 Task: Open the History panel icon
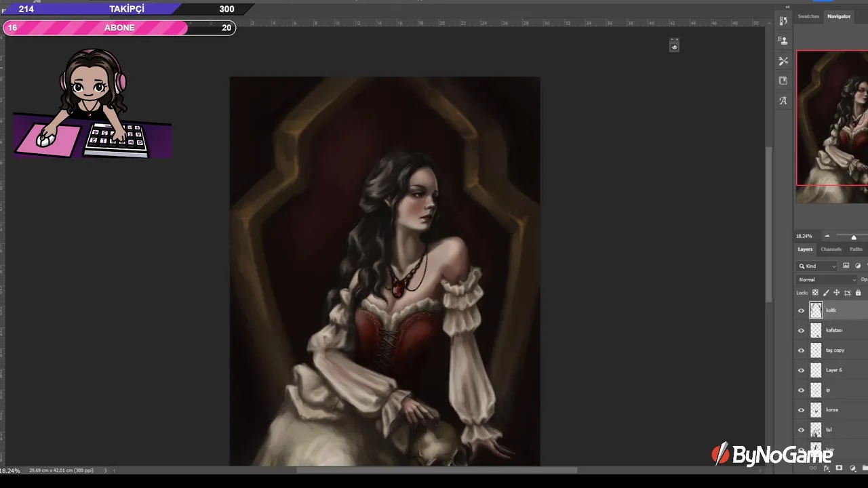[783, 21]
